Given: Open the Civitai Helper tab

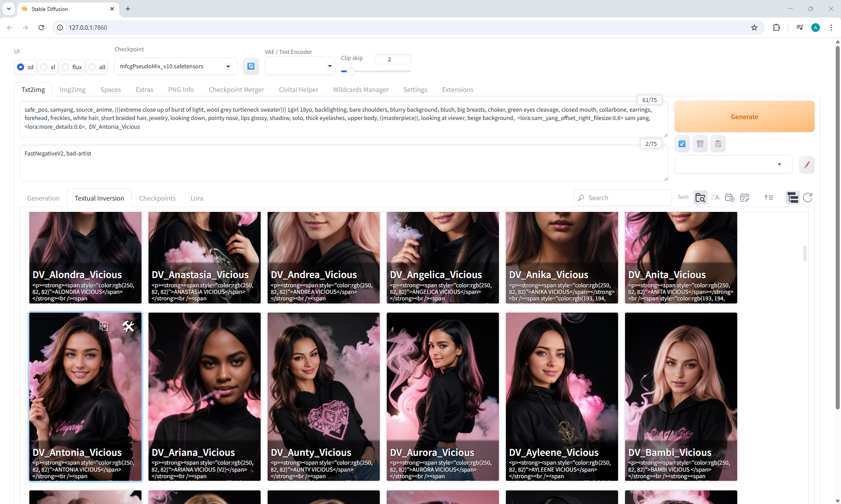Looking at the screenshot, I should [x=298, y=89].
